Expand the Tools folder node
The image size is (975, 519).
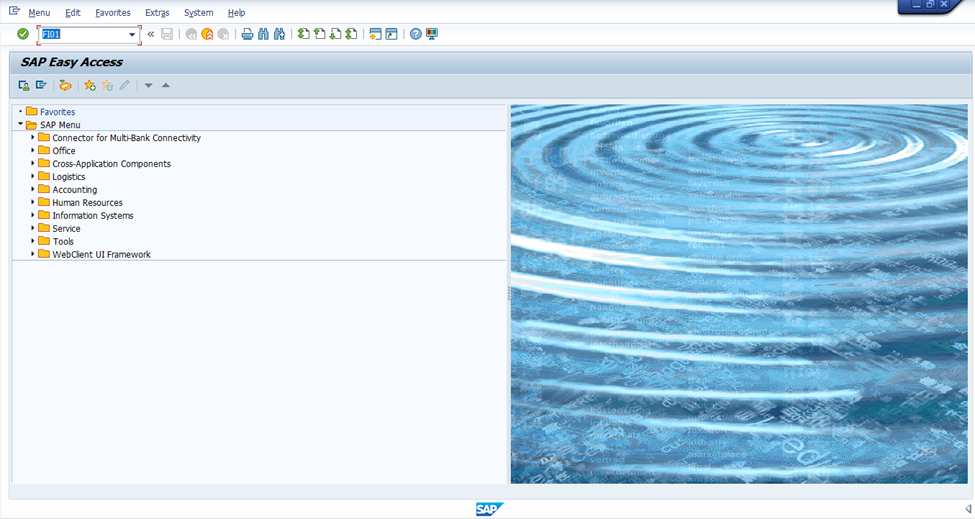(x=32, y=241)
